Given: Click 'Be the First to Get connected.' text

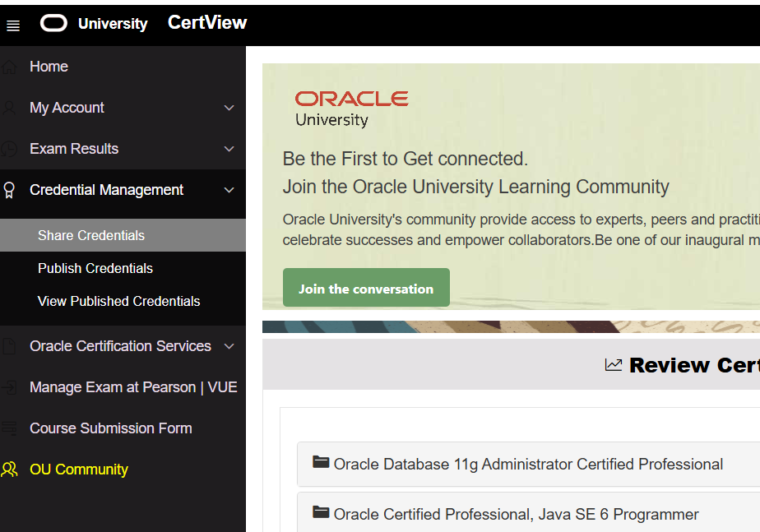Looking at the screenshot, I should (x=405, y=159).
